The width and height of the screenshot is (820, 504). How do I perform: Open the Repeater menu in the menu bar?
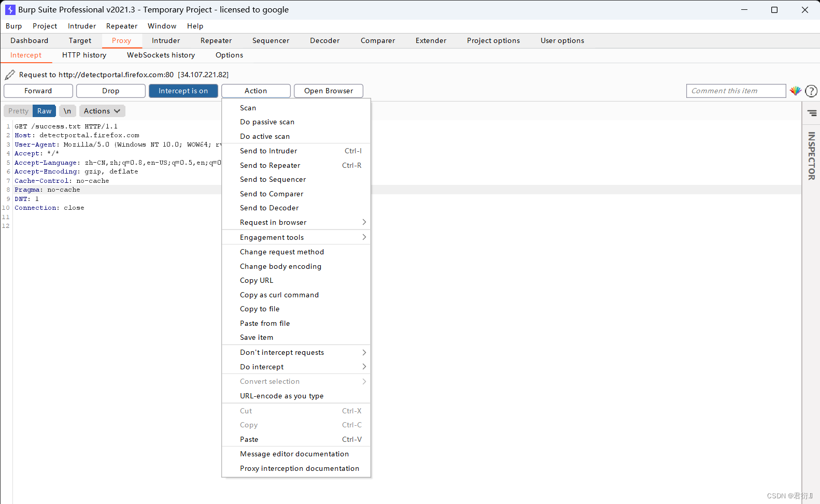tap(122, 26)
